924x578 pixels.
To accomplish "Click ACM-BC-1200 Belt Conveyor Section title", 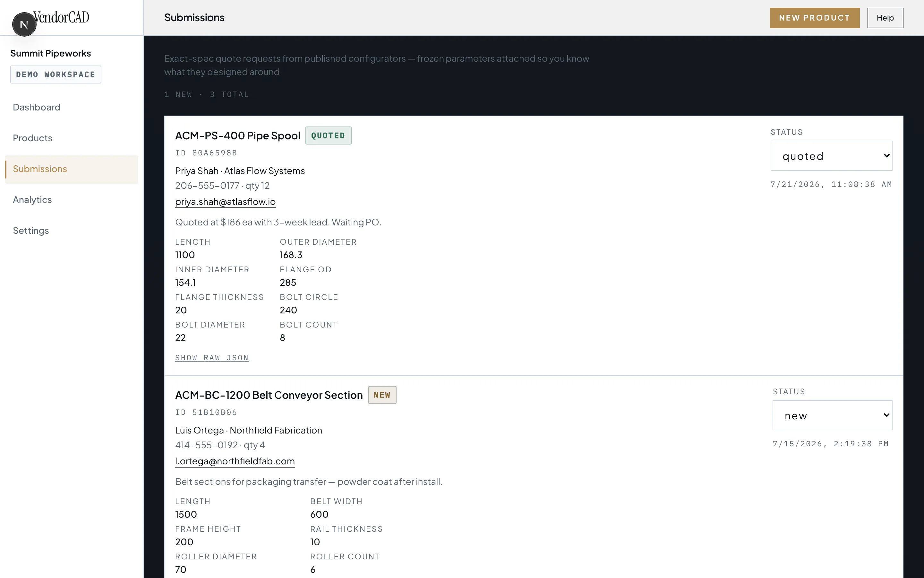I will pyautogui.click(x=269, y=395).
